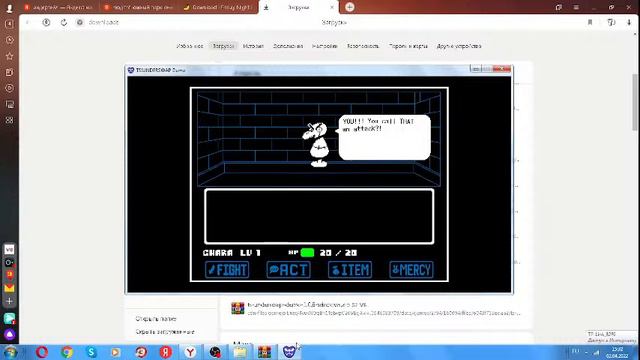Click the circular target icon in sidebar

pos(9,88)
